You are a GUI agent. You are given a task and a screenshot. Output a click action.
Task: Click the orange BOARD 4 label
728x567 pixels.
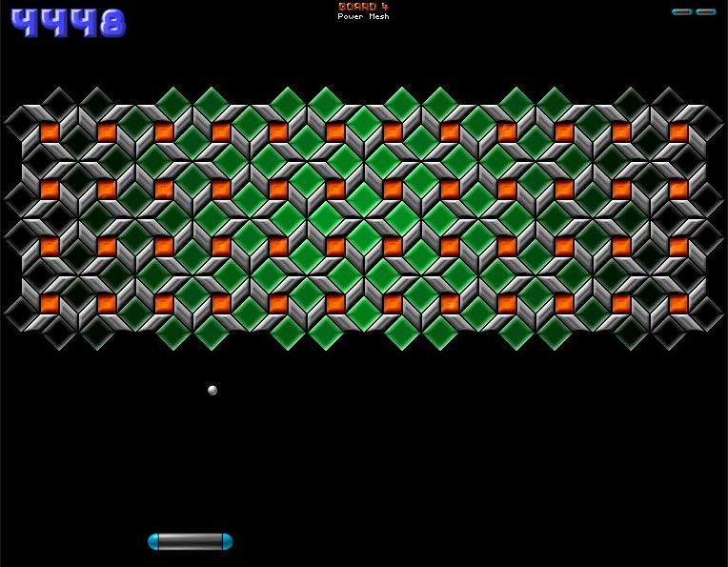363,7
